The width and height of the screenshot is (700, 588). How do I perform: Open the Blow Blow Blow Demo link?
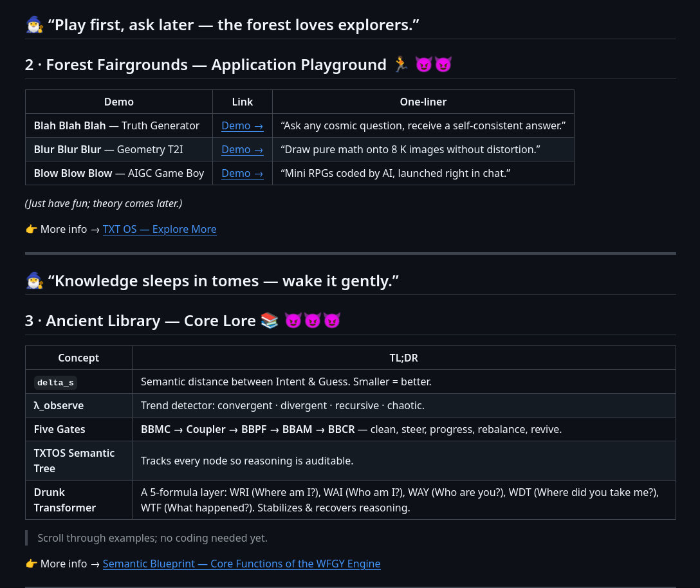(x=243, y=173)
